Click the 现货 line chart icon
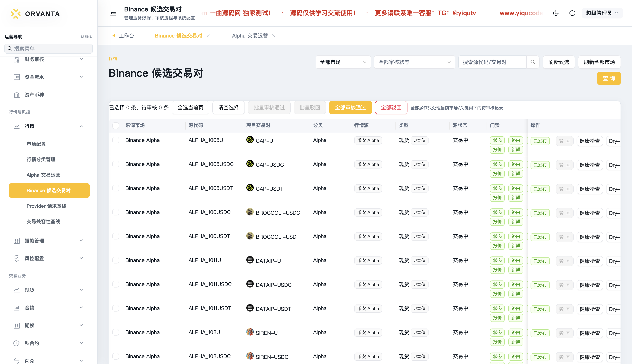 [16, 290]
